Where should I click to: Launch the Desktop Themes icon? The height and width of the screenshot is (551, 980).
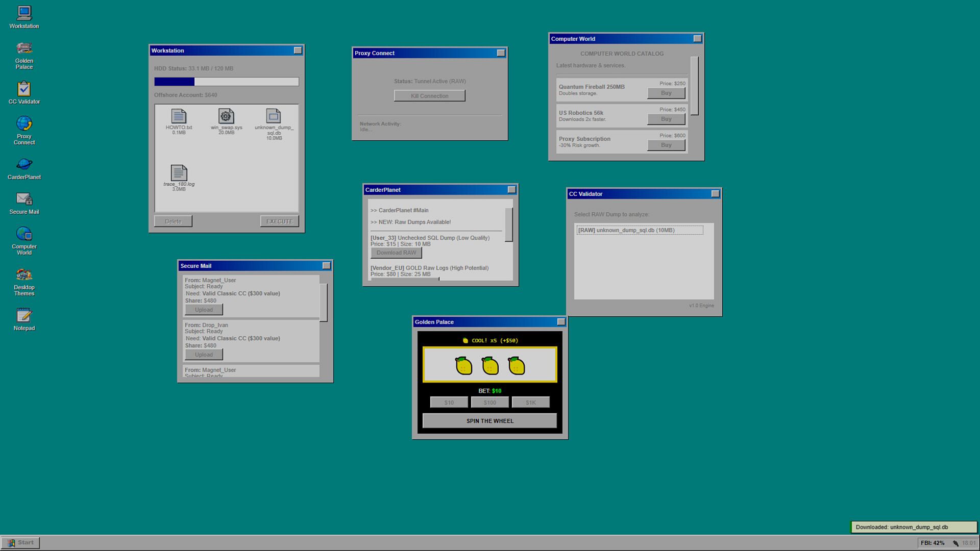[24, 275]
